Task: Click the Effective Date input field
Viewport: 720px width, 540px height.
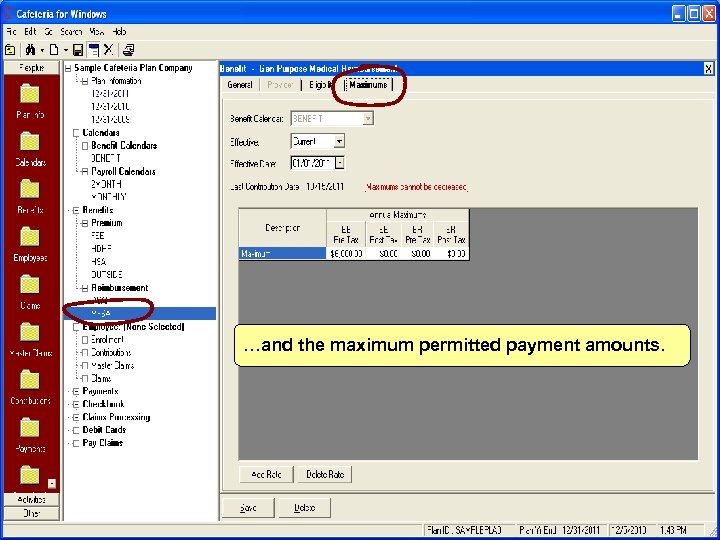Action: click(x=313, y=163)
